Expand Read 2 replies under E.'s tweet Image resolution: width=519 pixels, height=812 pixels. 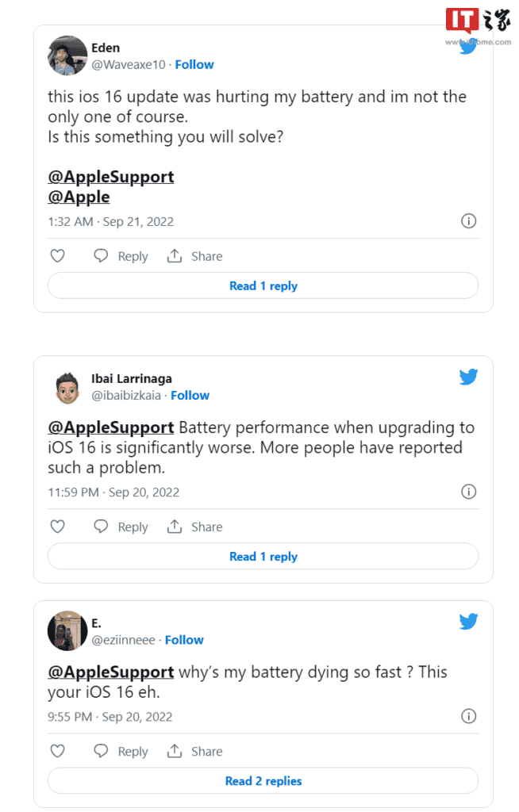pos(263,781)
